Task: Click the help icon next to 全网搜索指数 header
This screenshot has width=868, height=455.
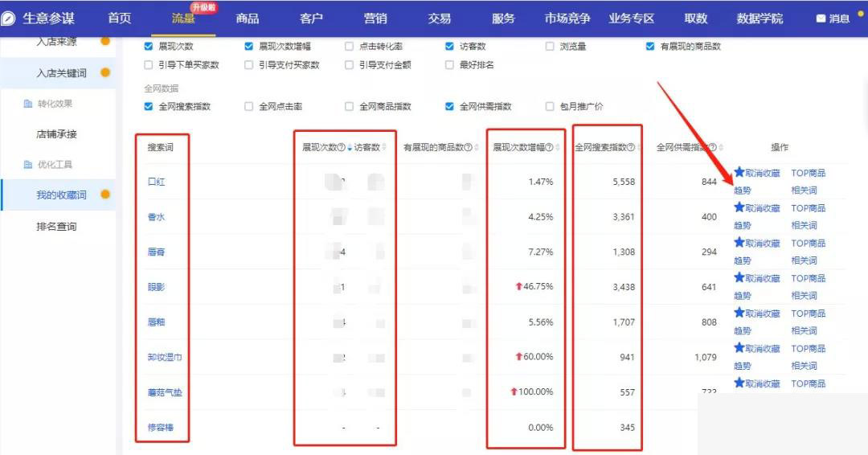Action: click(x=631, y=148)
